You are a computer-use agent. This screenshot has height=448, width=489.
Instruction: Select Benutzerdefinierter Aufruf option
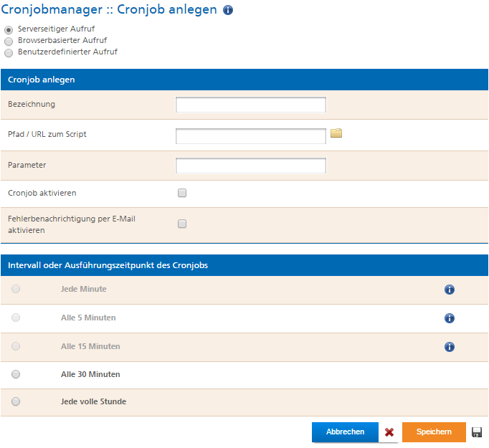9,53
